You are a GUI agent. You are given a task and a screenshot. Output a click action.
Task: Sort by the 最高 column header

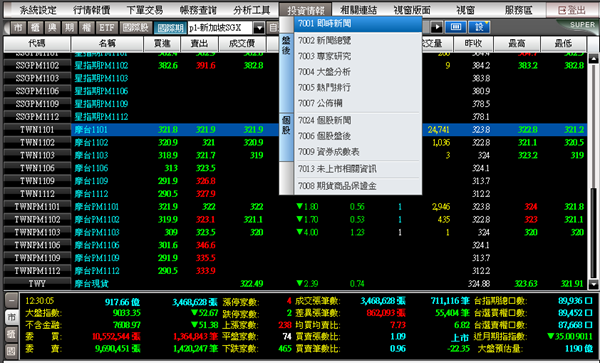click(x=517, y=44)
